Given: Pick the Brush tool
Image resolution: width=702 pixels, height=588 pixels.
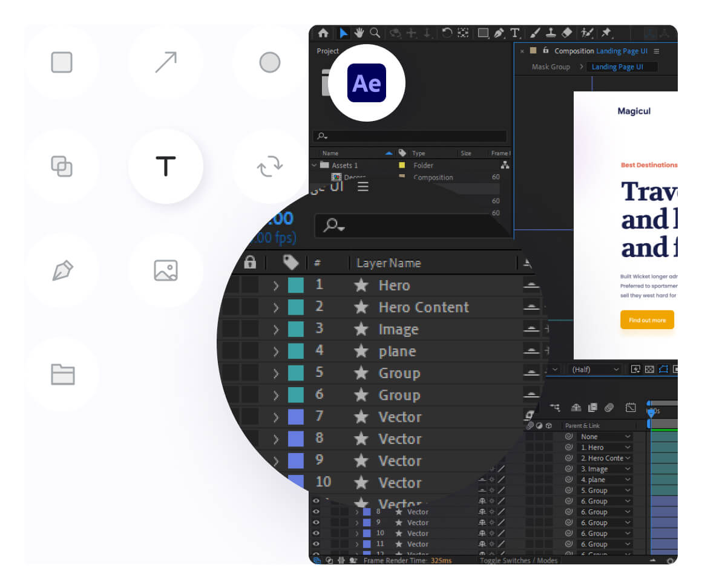Looking at the screenshot, I should (x=535, y=33).
